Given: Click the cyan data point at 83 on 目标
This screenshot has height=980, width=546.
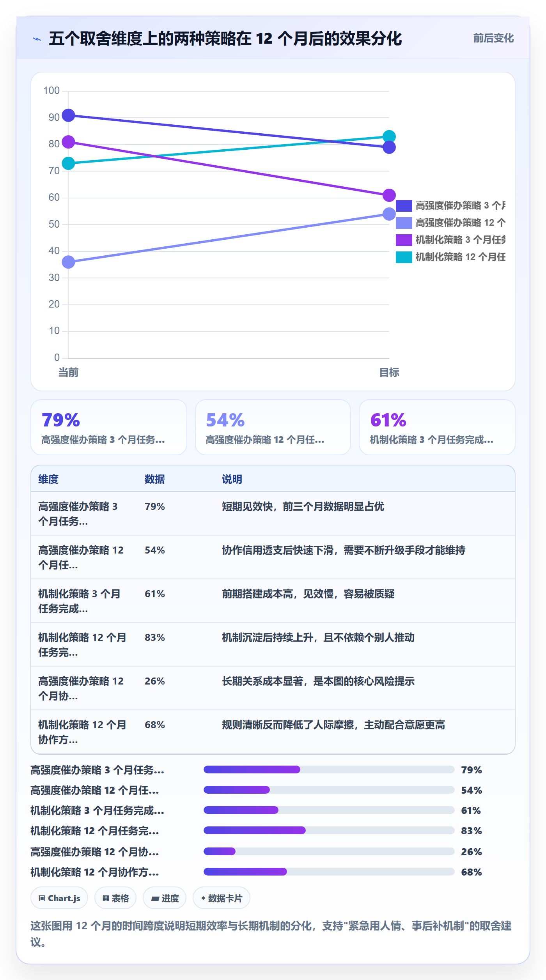Looking at the screenshot, I should (389, 136).
